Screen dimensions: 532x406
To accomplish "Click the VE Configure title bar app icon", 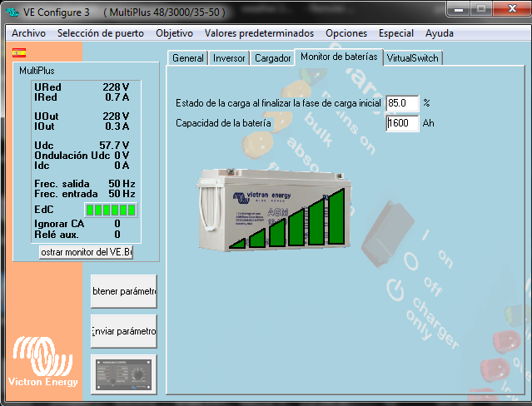I will 12,12.
